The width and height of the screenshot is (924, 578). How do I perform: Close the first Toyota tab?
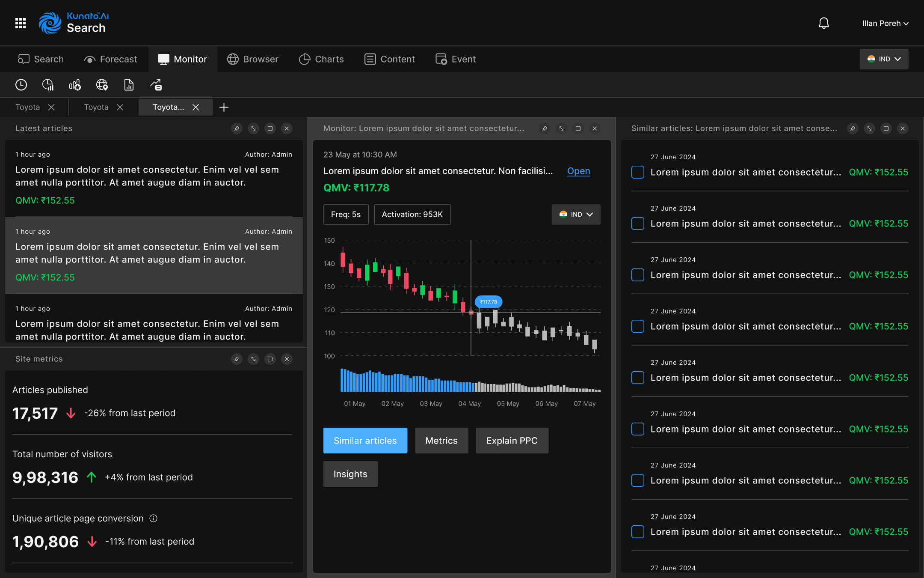pyautogui.click(x=51, y=107)
